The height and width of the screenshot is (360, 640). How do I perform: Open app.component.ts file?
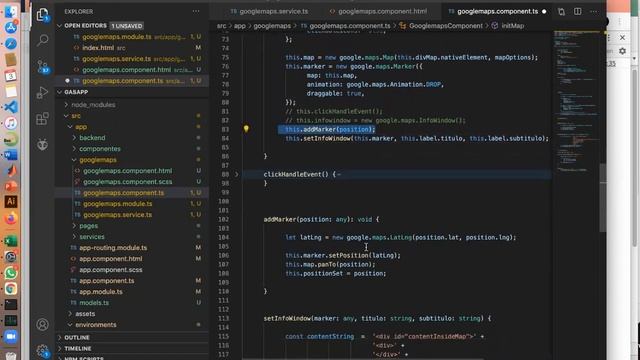[107, 281]
